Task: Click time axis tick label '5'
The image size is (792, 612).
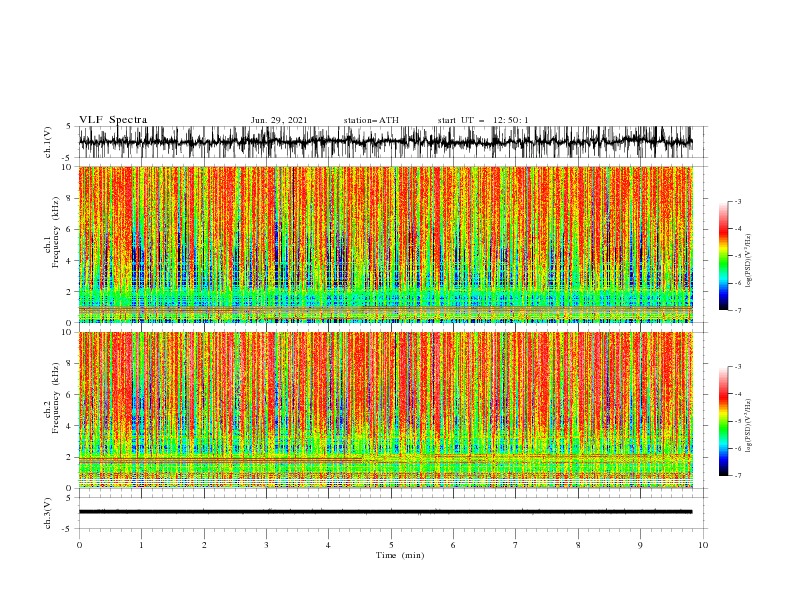Action: pos(391,545)
